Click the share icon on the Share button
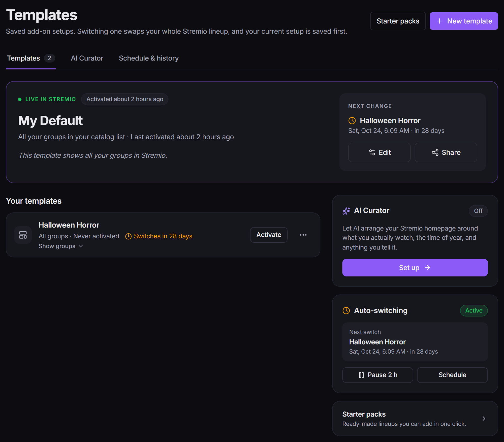 click(435, 152)
